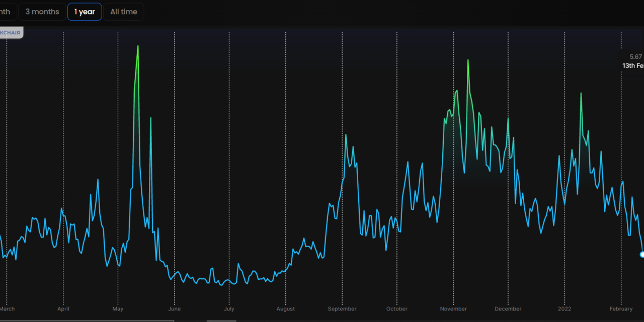
Task: Click the August axis label
Action: (285, 309)
